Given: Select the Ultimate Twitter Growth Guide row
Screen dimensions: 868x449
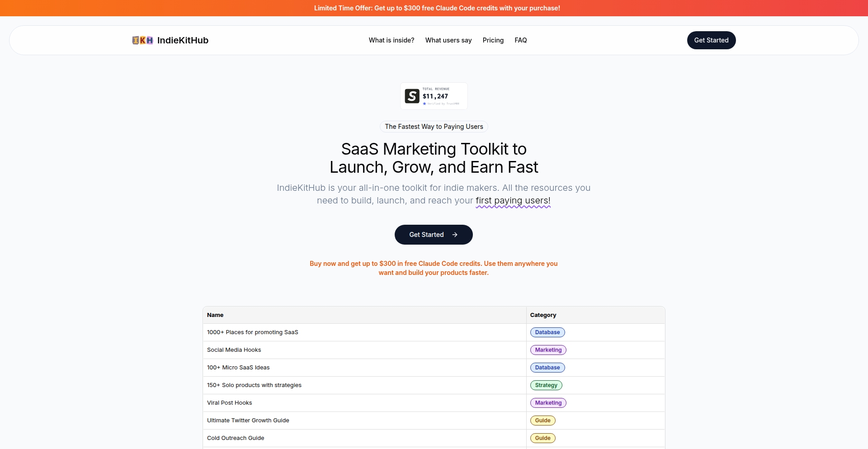Looking at the screenshot, I should 248,421.
